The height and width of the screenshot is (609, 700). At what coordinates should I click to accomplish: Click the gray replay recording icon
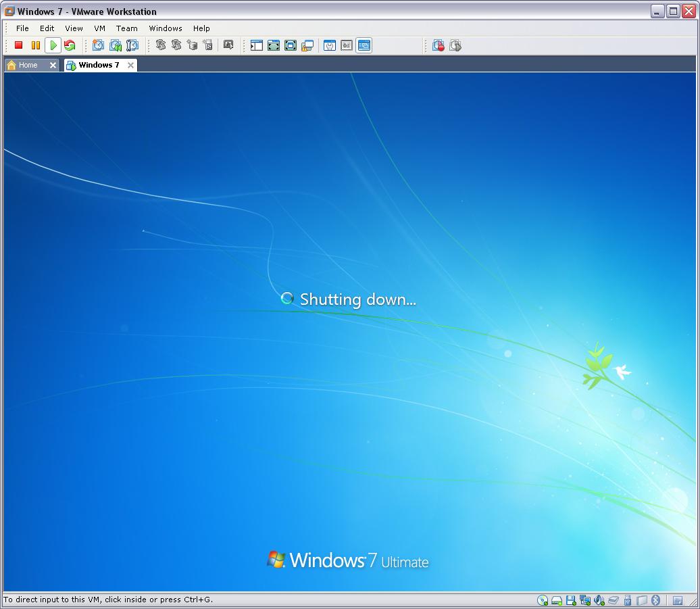click(x=455, y=45)
